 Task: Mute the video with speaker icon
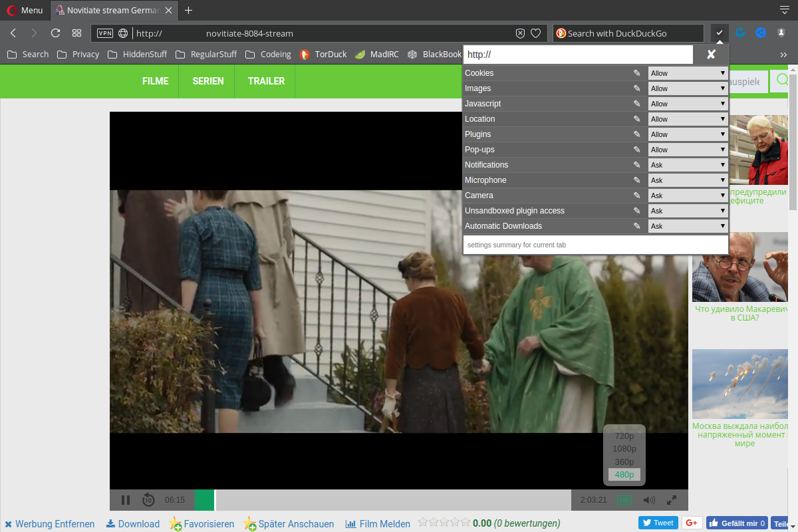[649, 500]
